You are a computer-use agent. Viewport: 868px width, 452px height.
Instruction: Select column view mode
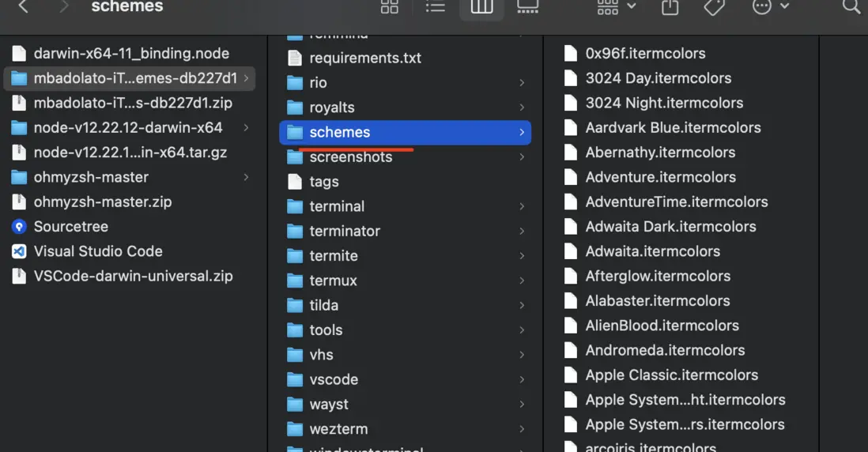[481, 7]
